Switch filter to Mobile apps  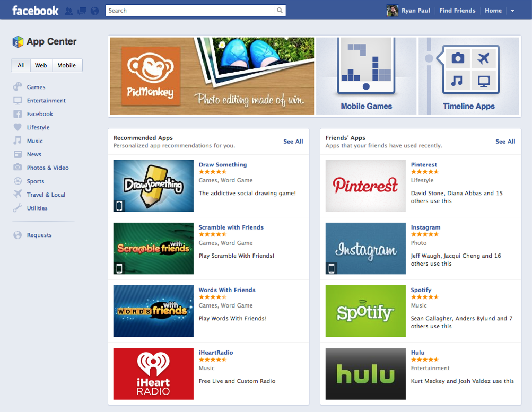(67, 65)
